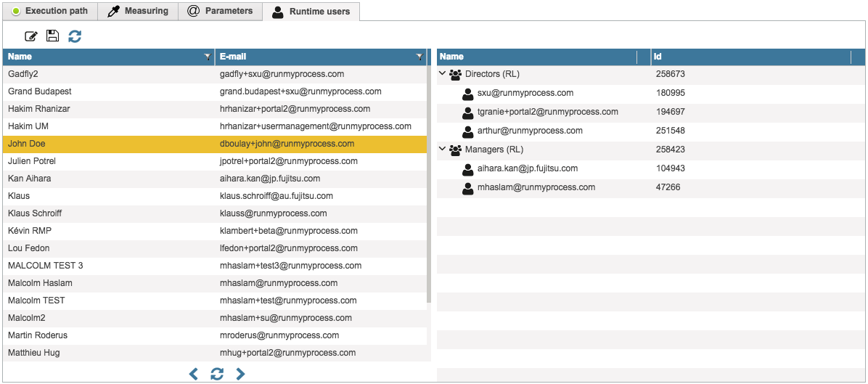
Task: Select aihara.kan@jp.fujitsu.com under Managers
Action: (x=528, y=168)
